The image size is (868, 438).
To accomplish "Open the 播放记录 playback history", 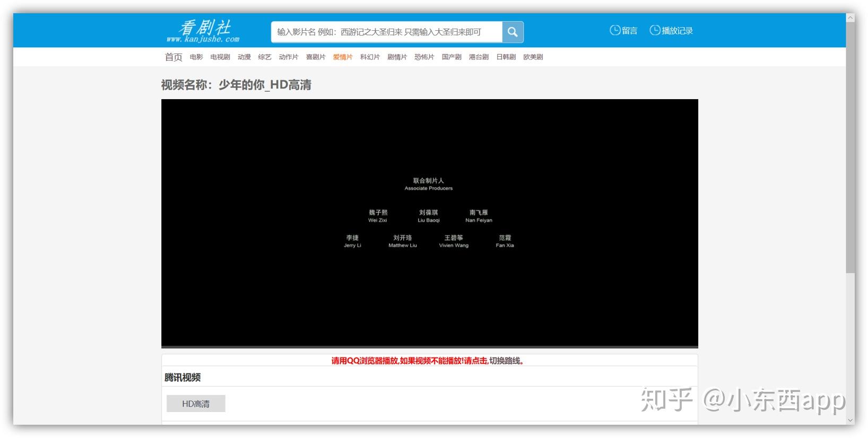I will (x=678, y=31).
